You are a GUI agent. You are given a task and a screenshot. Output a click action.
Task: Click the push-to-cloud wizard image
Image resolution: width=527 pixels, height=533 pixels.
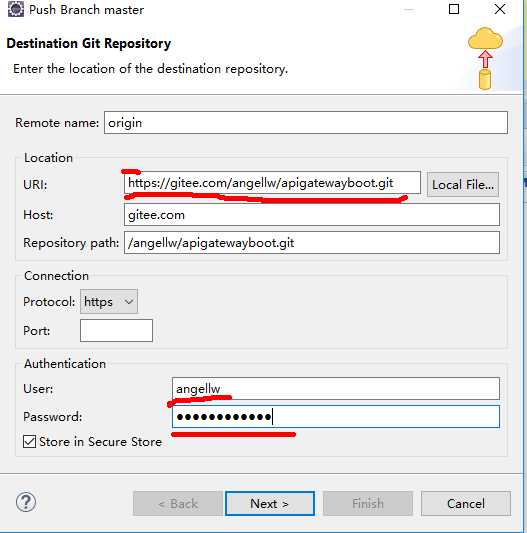(485, 58)
